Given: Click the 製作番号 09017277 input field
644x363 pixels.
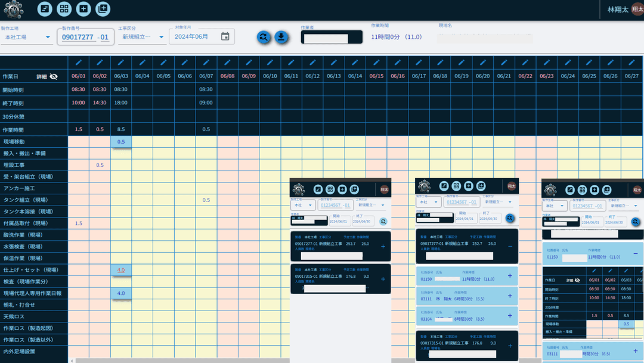Looking at the screenshot, I should coord(78,37).
